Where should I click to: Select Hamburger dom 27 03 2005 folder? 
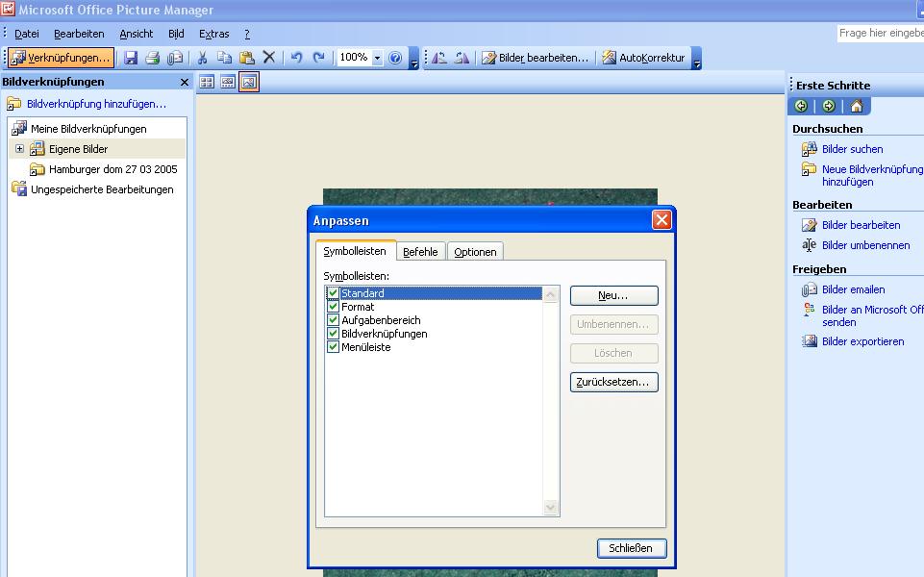click(x=113, y=169)
